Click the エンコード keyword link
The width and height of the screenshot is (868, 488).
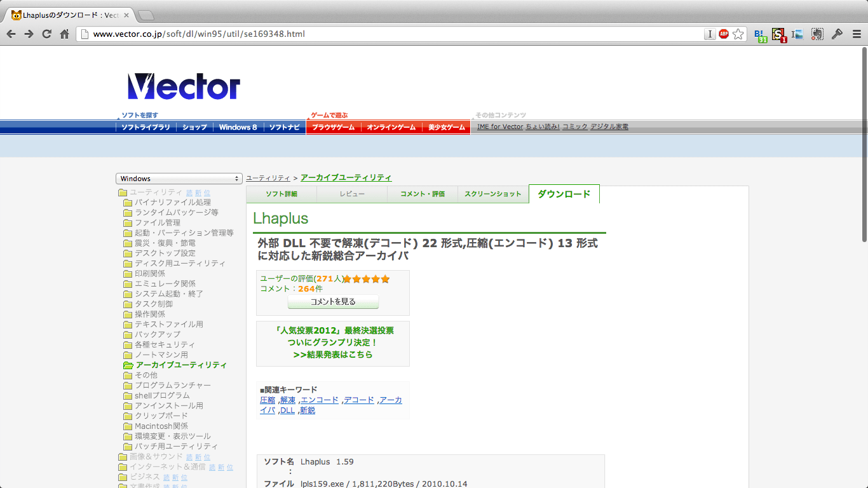[320, 400]
